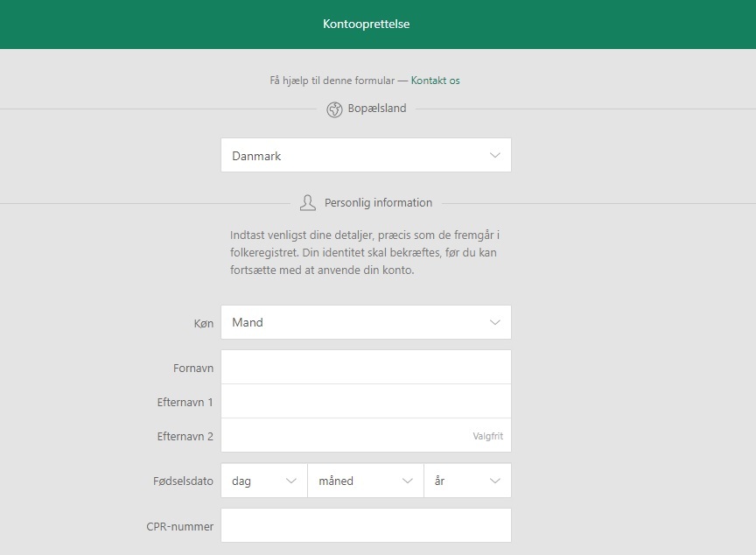Click inside the Efternavn 1 input field
This screenshot has height=555, width=756.
tap(366, 400)
